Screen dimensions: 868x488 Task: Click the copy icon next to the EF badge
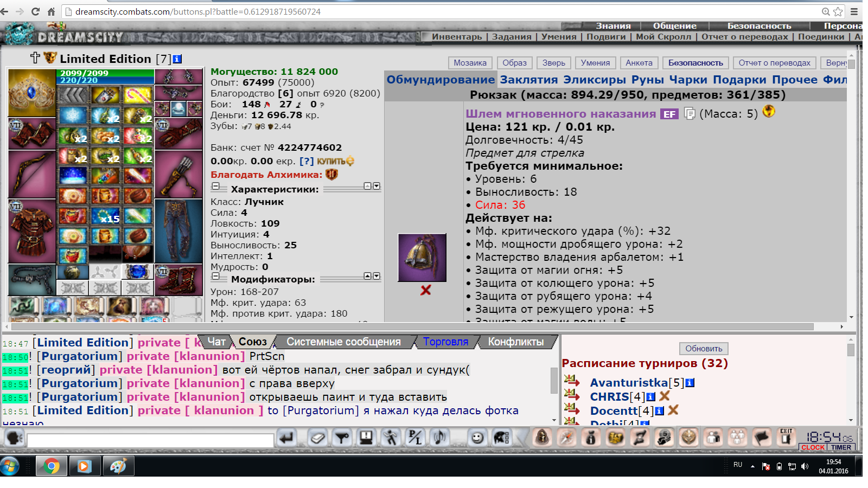[690, 114]
